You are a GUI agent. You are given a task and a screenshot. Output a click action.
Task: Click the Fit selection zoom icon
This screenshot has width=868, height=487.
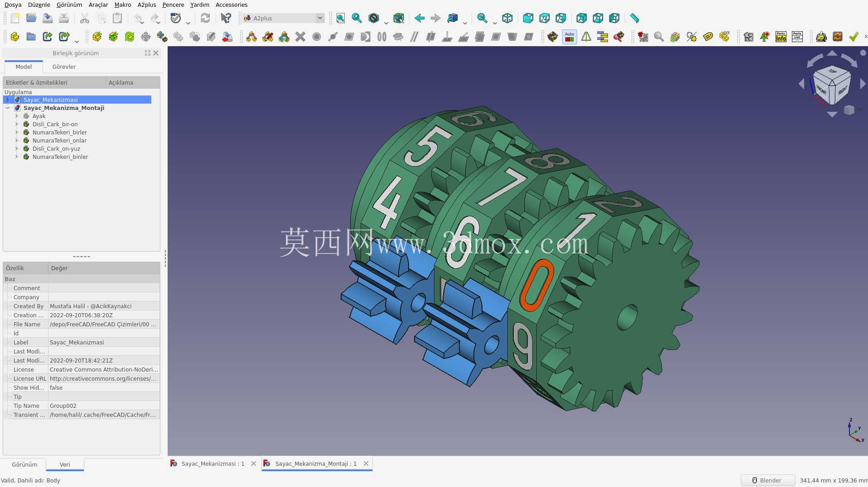point(357,18)
